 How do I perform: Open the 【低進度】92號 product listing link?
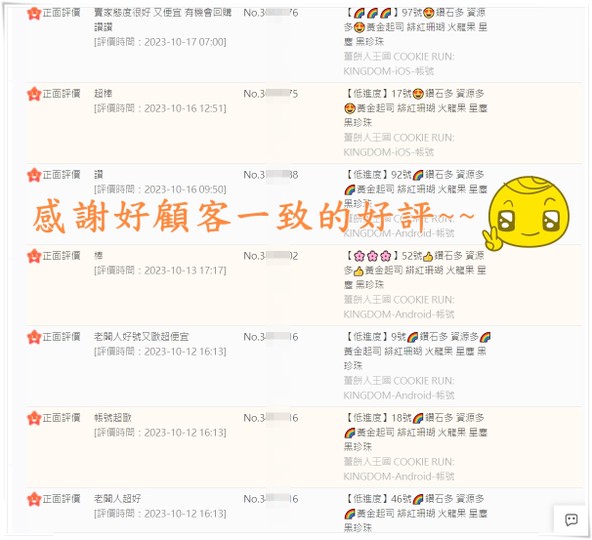point(415,189)
